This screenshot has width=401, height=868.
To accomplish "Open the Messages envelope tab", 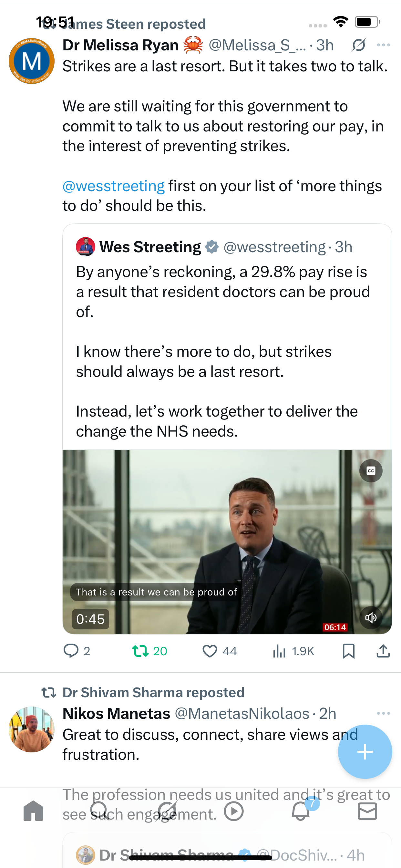I will (367, 811).
